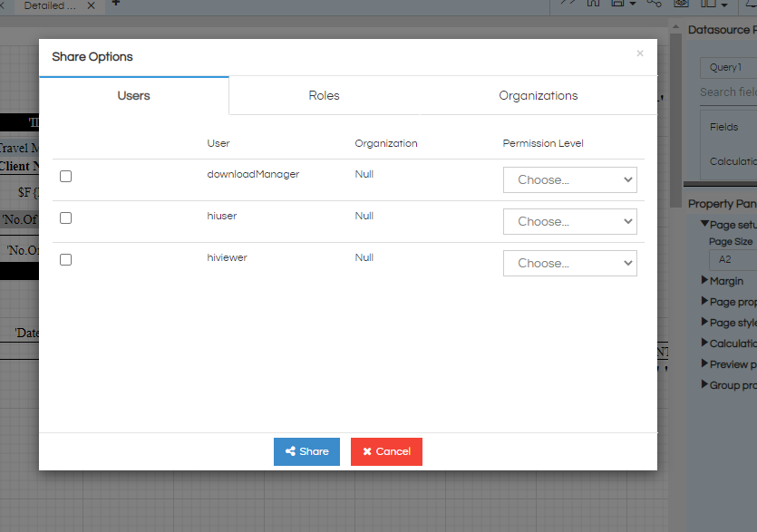Click the Property Panel header
The image size is (757, 532).
[723, 204]
